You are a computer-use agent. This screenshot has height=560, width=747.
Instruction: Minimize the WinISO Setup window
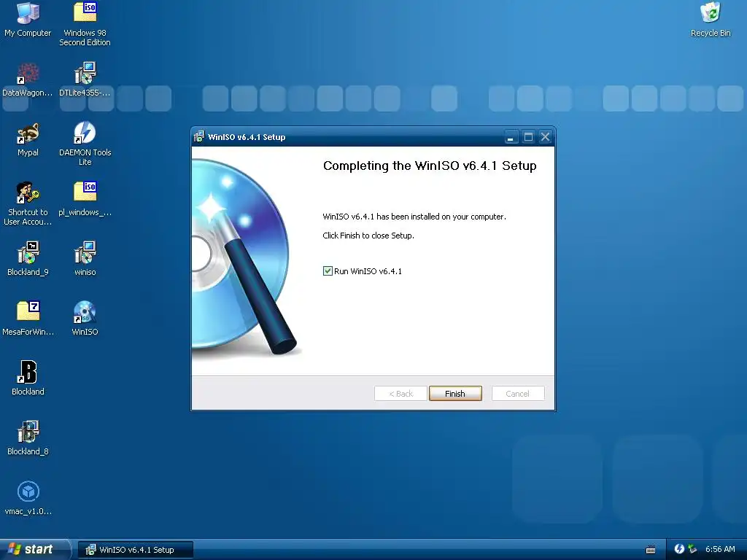pos(510,137)
